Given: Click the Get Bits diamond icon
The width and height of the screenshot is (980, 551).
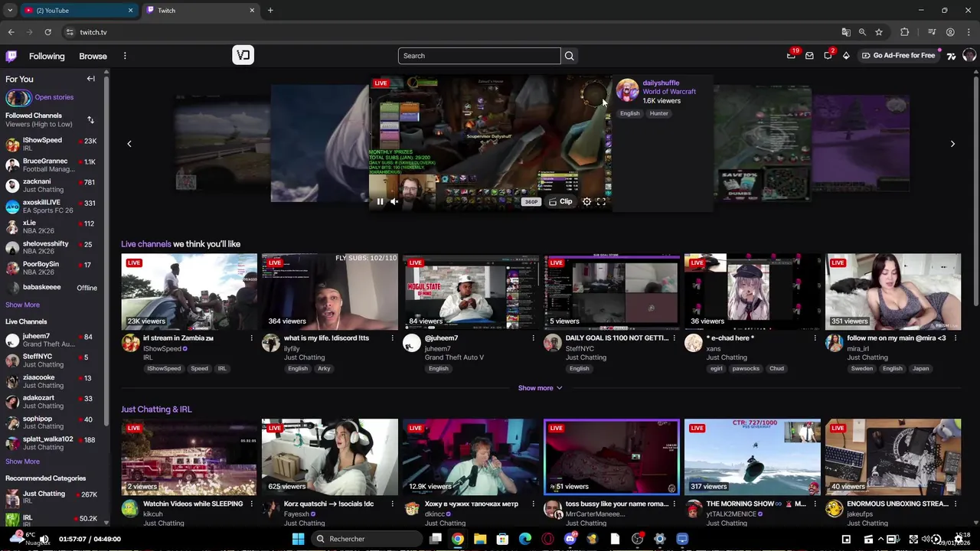Looking at the screenshot, I should click(x=846, y=55).
